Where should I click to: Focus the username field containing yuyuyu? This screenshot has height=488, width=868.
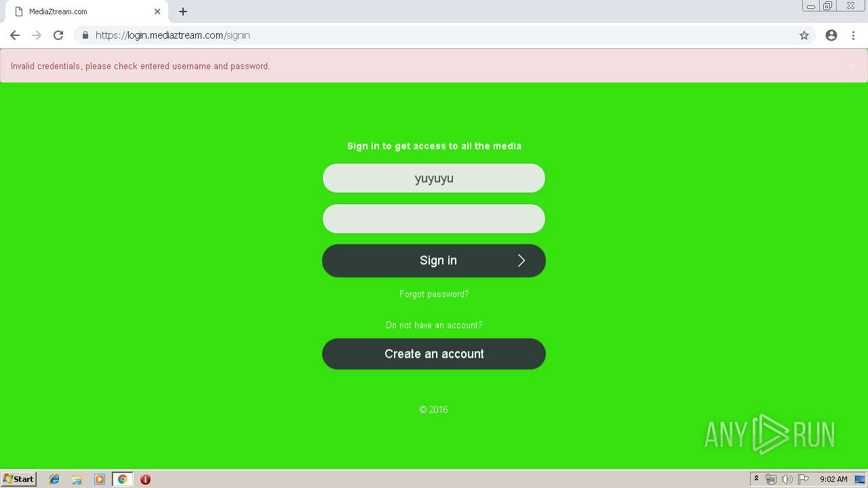[434, 178]
